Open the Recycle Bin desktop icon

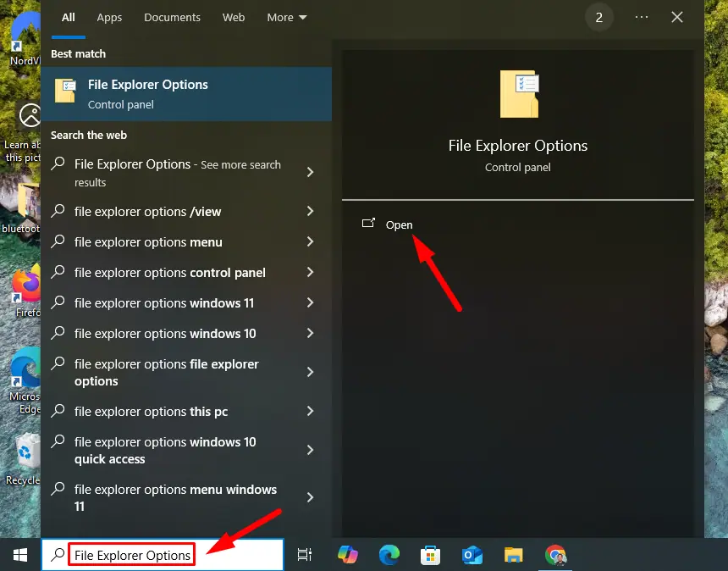point(25,459)
